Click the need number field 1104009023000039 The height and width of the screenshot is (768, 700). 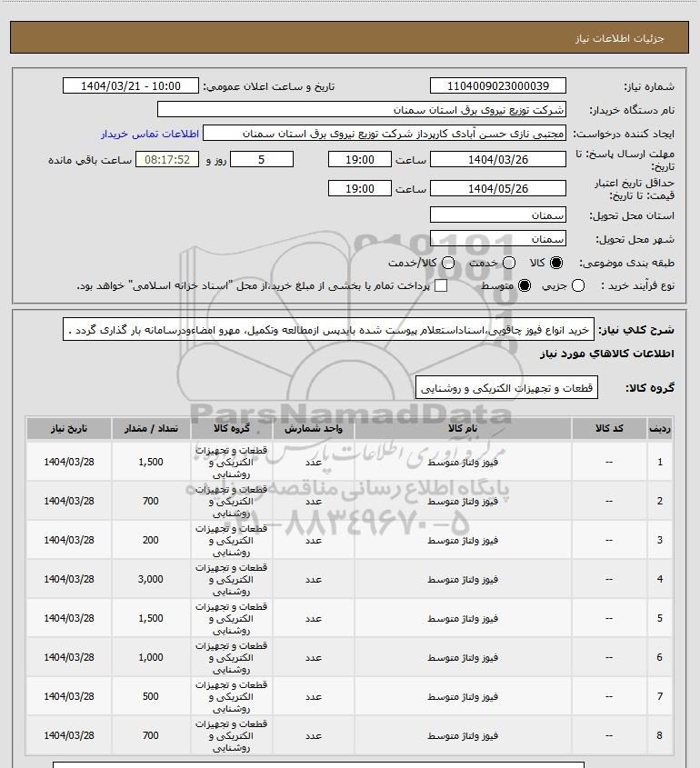(x=497, y=85)
